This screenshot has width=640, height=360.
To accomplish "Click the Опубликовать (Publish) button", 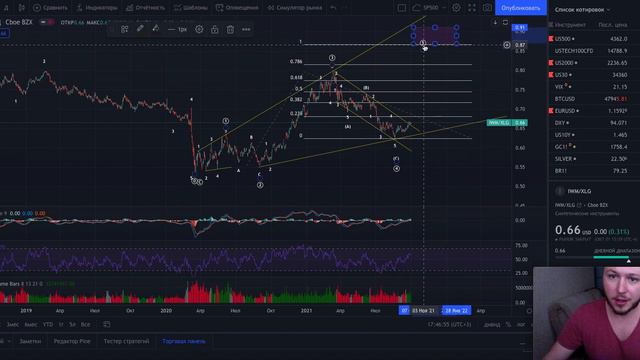I will tap(520, 8).
